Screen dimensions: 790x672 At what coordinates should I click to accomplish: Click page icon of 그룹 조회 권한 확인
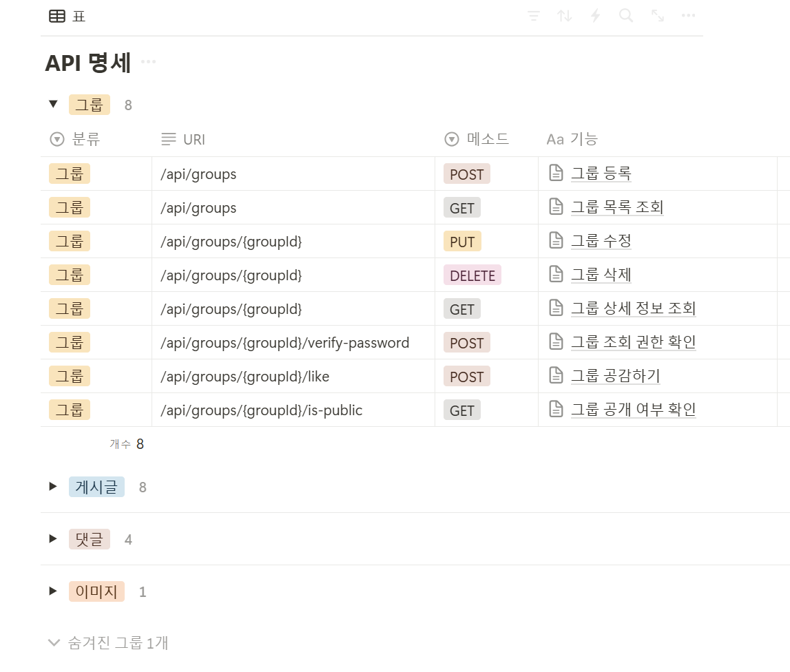[x=556, y=342]
